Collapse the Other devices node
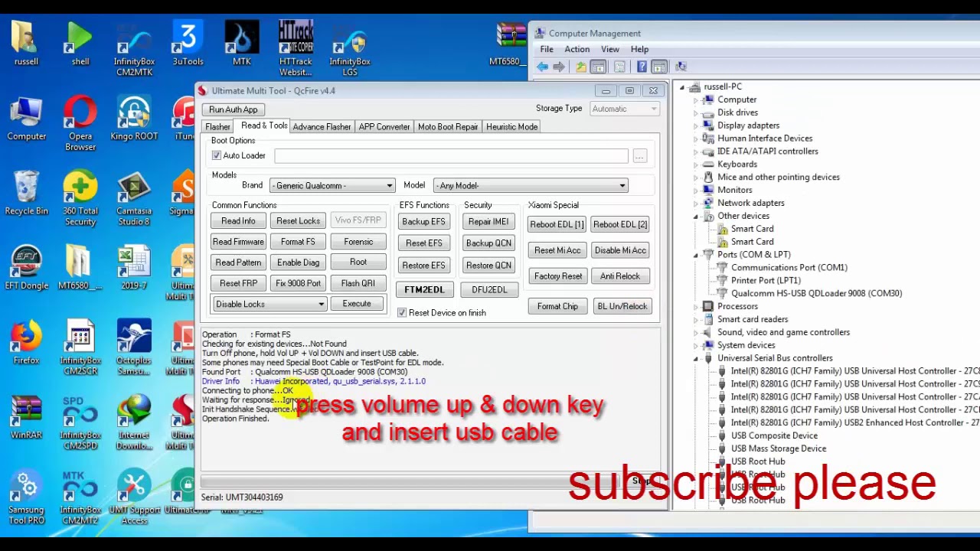This screenshot has height=551, width=980. pyautogui.click(x=696, y=216)
